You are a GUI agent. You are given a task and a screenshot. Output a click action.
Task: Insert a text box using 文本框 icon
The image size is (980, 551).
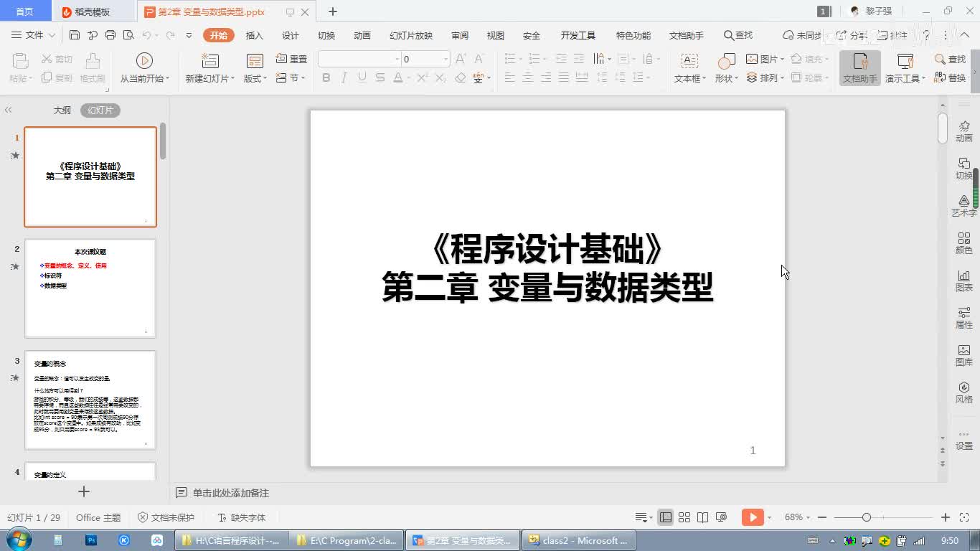point(689,62)
